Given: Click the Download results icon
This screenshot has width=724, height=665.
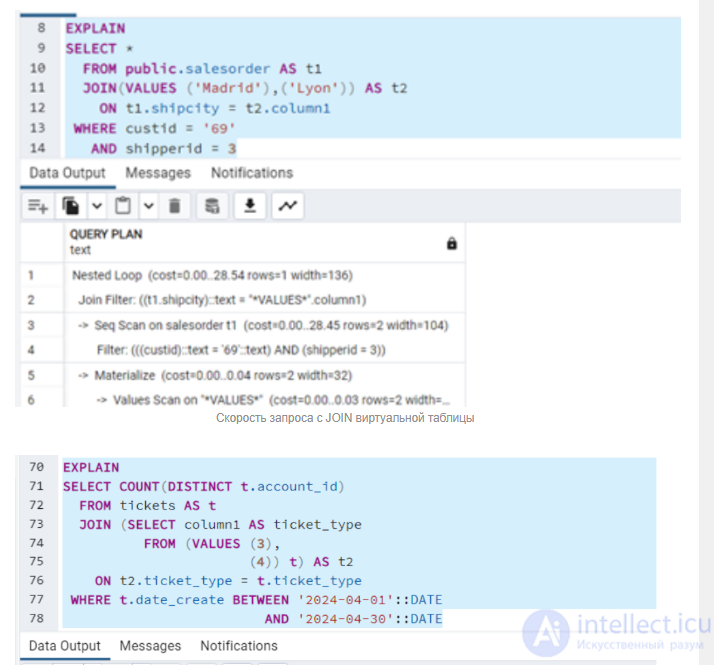Looking at the screenshot, I should pos(250,206).
